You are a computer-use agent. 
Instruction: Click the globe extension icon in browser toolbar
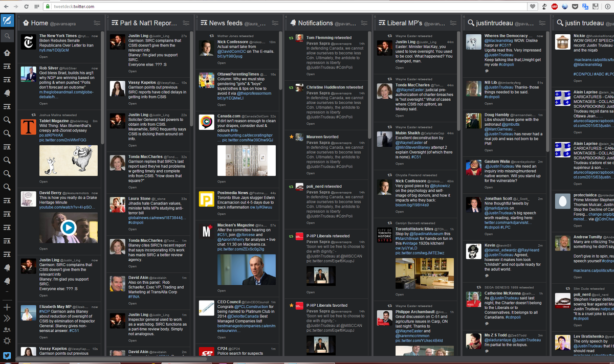564,6
